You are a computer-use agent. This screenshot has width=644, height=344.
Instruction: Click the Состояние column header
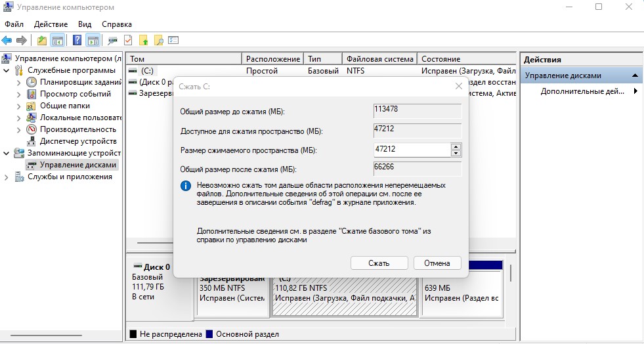[x=467, y=58]
